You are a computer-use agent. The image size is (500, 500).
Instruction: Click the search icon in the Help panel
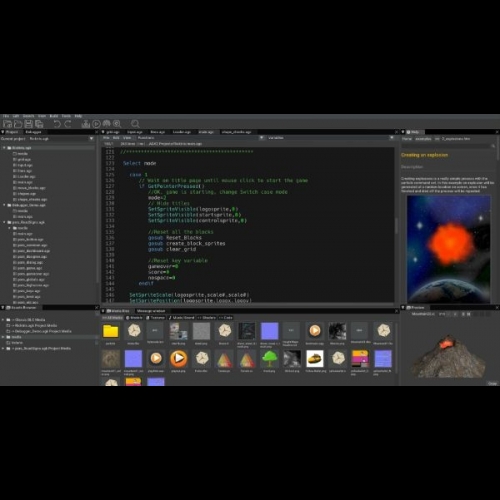[493, 146]
